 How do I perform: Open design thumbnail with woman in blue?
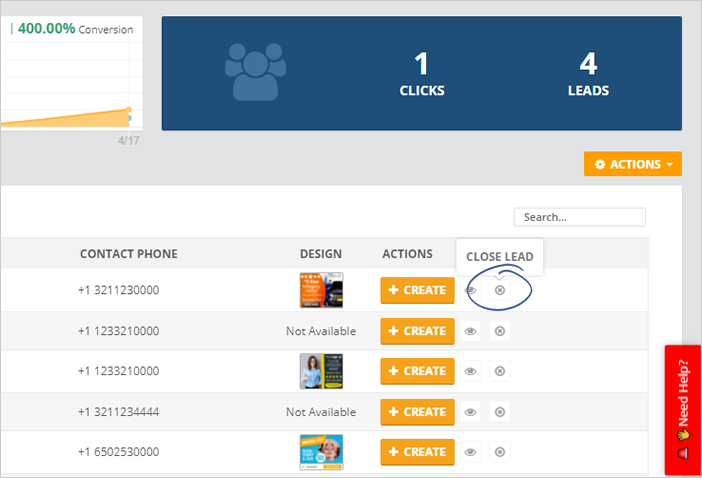point(321,371)
